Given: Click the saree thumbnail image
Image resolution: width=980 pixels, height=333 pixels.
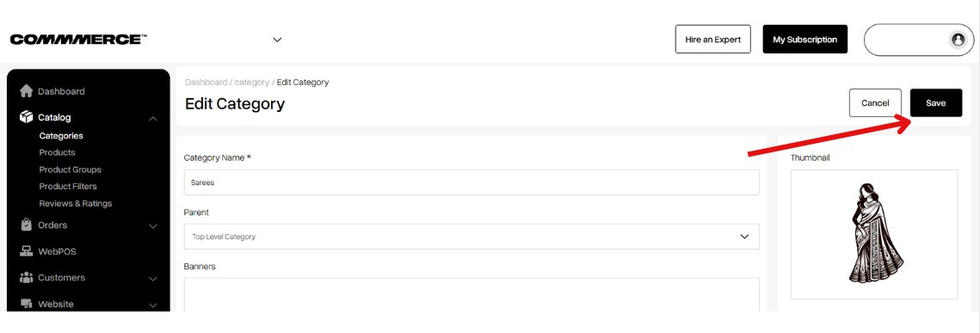Looking at the screenshot, I should pyautogui.click(x=876, y=232).
